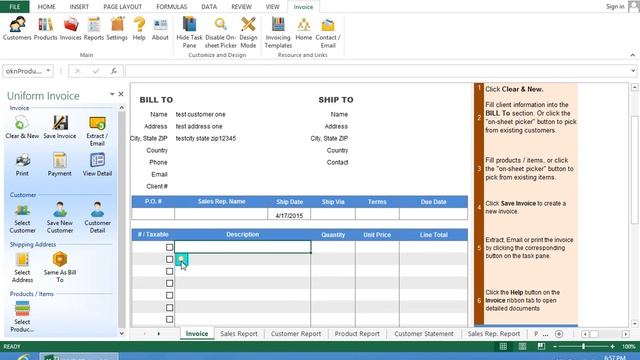Close the Uniform Invoice task pane
This screenshot has height=360, width=640.
tap(121, 94)
